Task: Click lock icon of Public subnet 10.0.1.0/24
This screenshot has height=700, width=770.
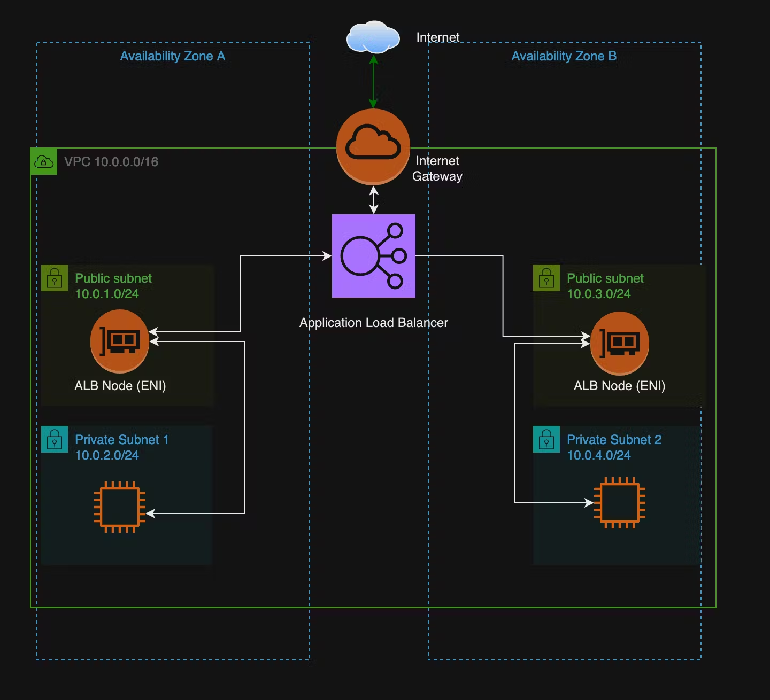Action: [x=55, y=278]
